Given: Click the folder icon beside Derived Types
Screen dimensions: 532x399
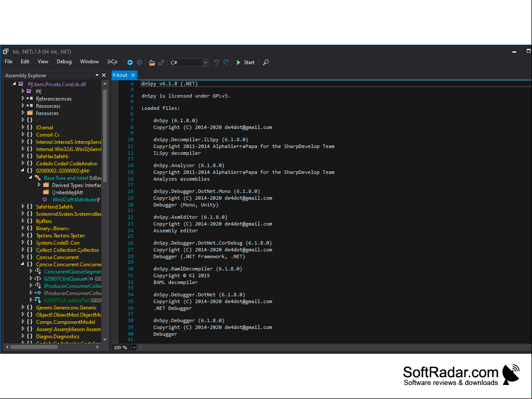Looking at the screenshot, I should (46, 185).
